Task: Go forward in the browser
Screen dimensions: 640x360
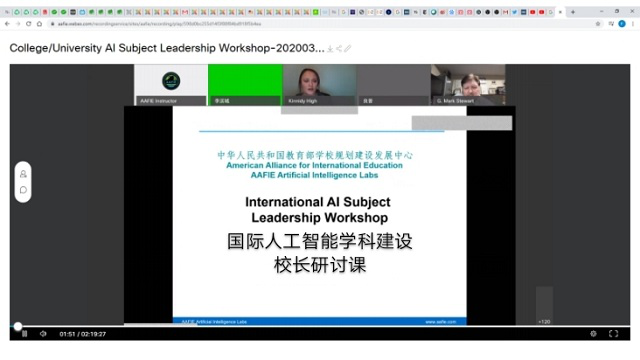Action: click(x=18, y=24)
